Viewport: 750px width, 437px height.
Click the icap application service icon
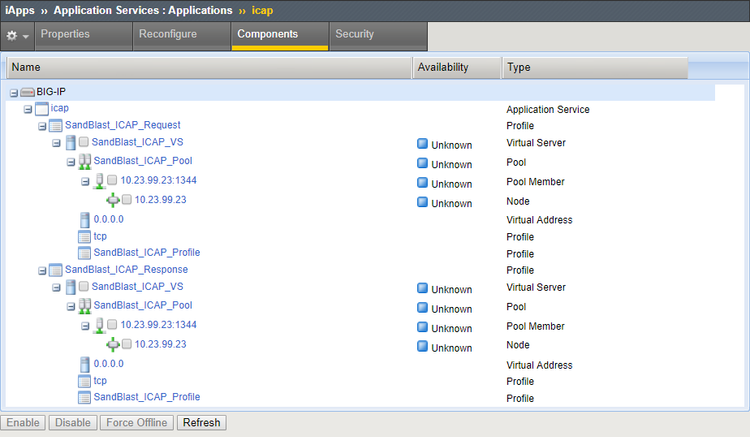coord(41,108)
